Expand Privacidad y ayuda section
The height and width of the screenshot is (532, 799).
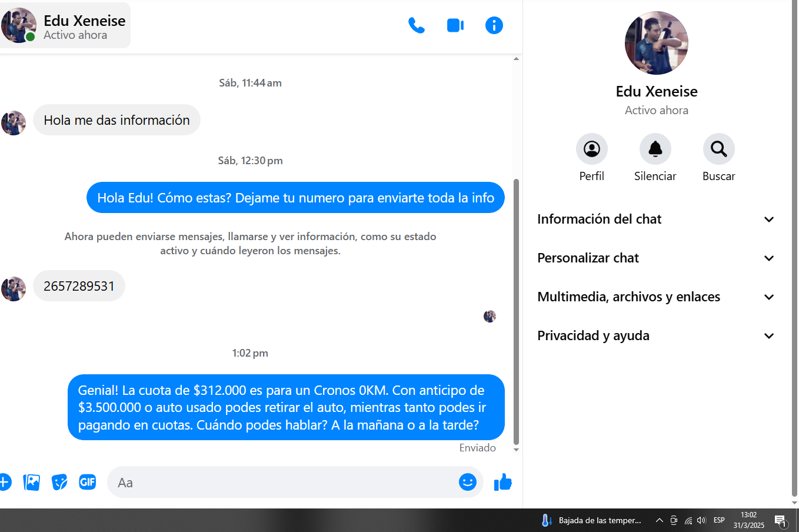click(656, 335)
